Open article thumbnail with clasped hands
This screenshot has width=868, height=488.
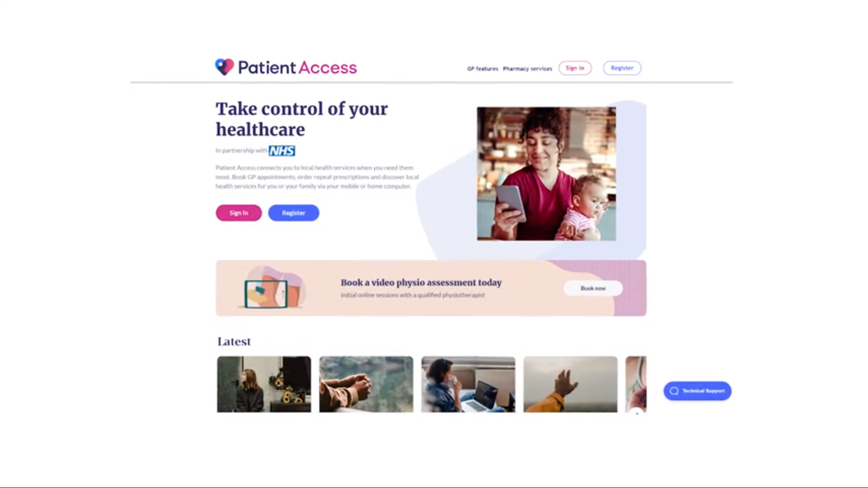[366, 384]
